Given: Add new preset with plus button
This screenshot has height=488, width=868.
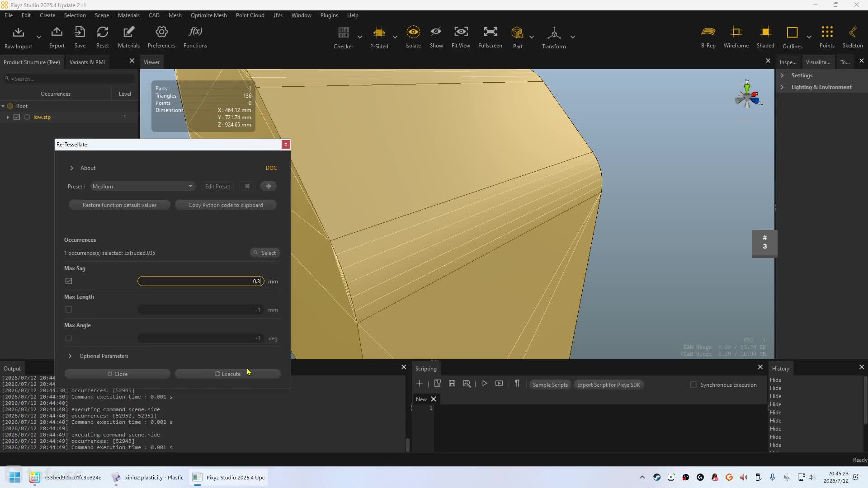Looking at the screenshot, I should point(269,186).
